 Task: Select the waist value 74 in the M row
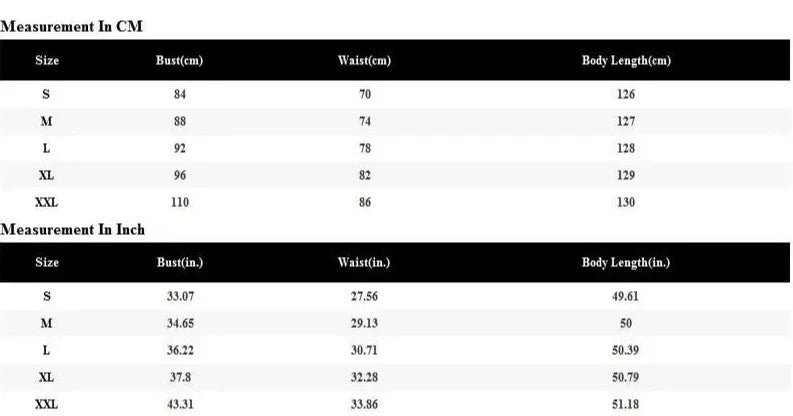(x=364, y=121)
